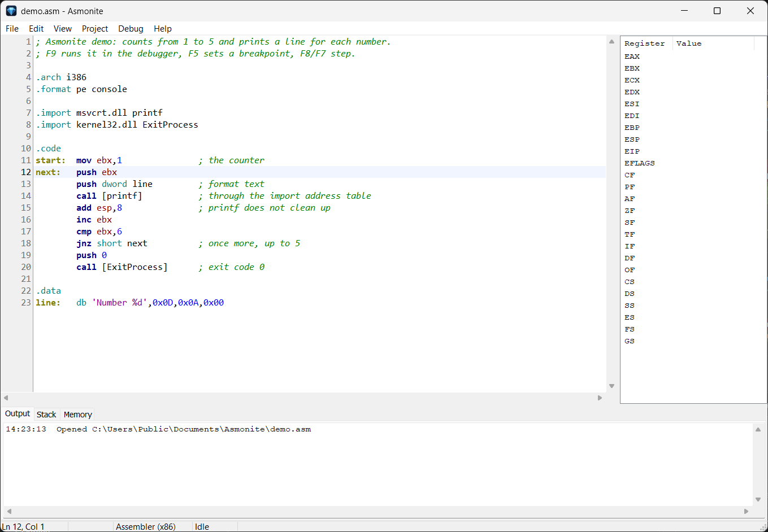768x532 pixels.
Task: Open the File menu
Action: pyautogui.click(x=12, y=29)
